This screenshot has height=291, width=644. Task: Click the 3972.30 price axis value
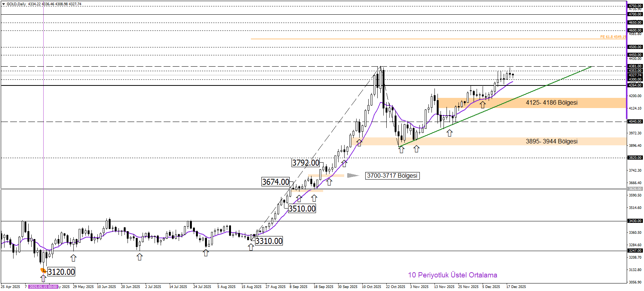(635, 133)
